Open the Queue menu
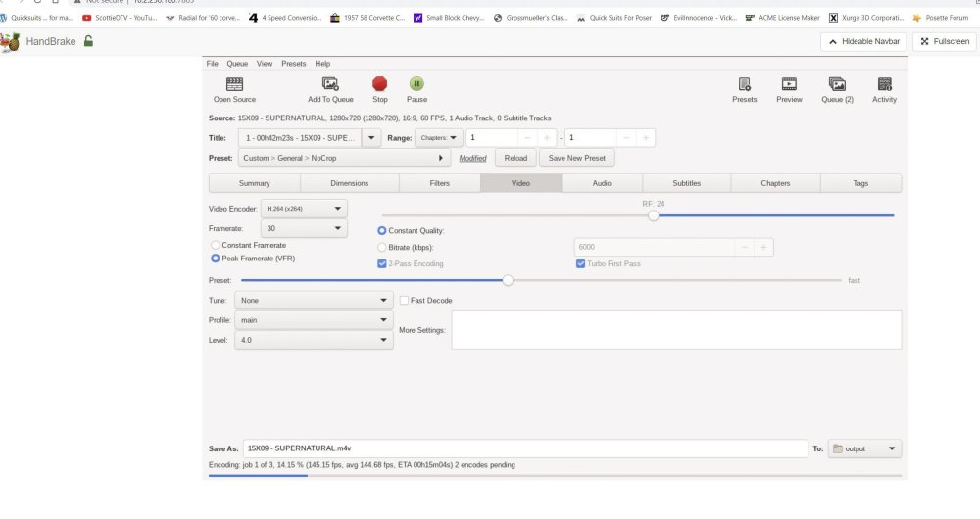 [x=237, y=64]
